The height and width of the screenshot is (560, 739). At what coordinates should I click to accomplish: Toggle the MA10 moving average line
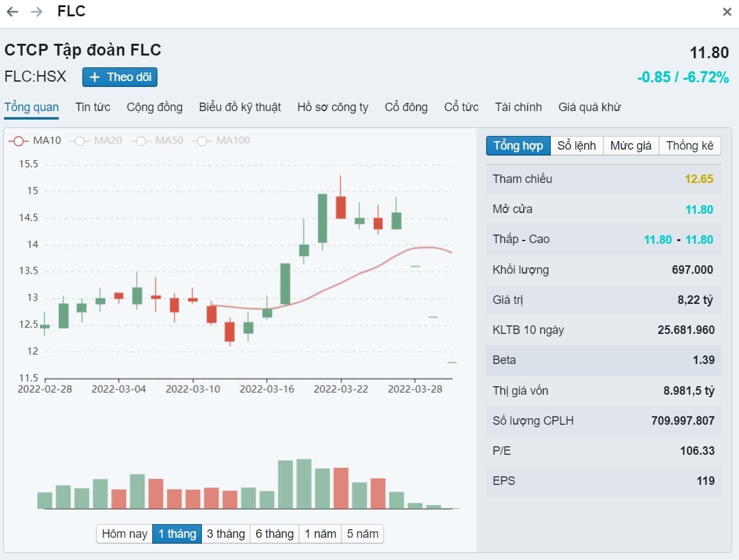point(35,140)
